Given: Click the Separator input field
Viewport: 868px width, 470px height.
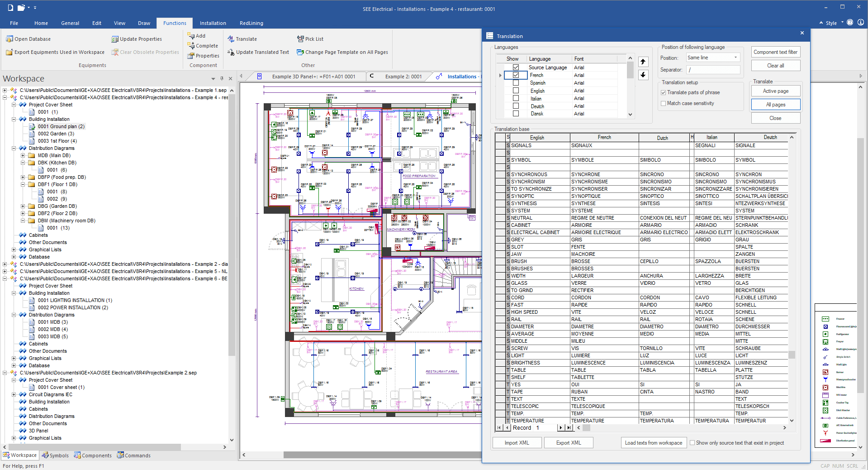Looking at the screenshot, I should click(x=713, y=70).
